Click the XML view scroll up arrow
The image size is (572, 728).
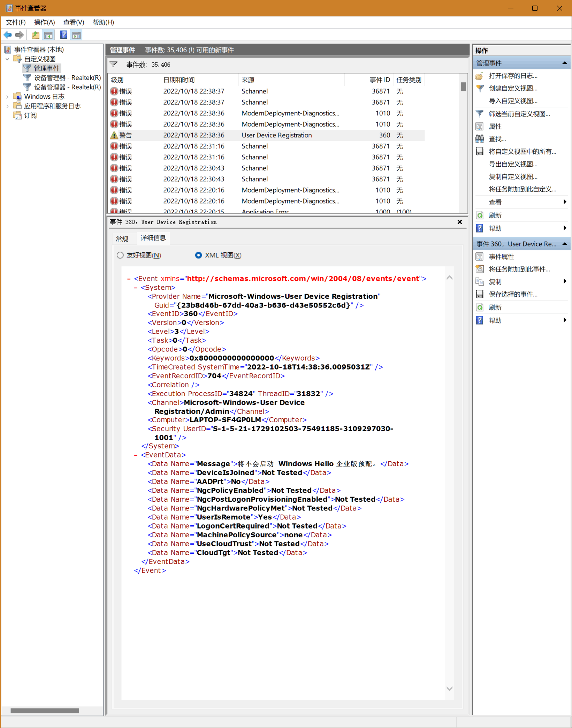click(x=450, y=278)
